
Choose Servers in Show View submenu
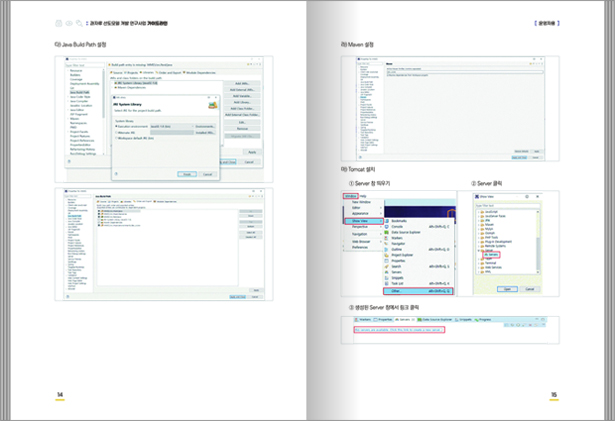coord(396,272)
